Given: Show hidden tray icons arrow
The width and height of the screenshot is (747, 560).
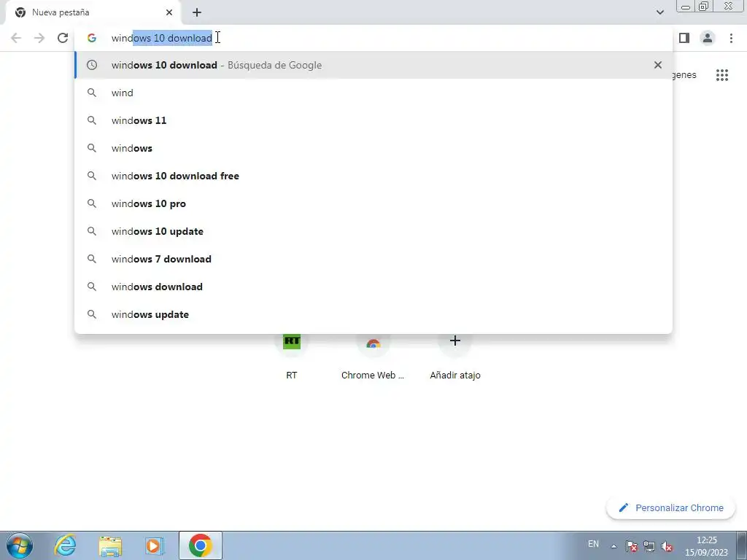Looking at the screenshot, I should pos(614,546).
